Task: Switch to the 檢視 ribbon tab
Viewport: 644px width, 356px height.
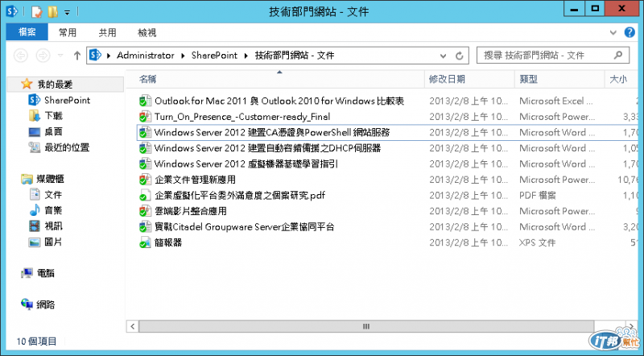Action: [x=147, y=32]
